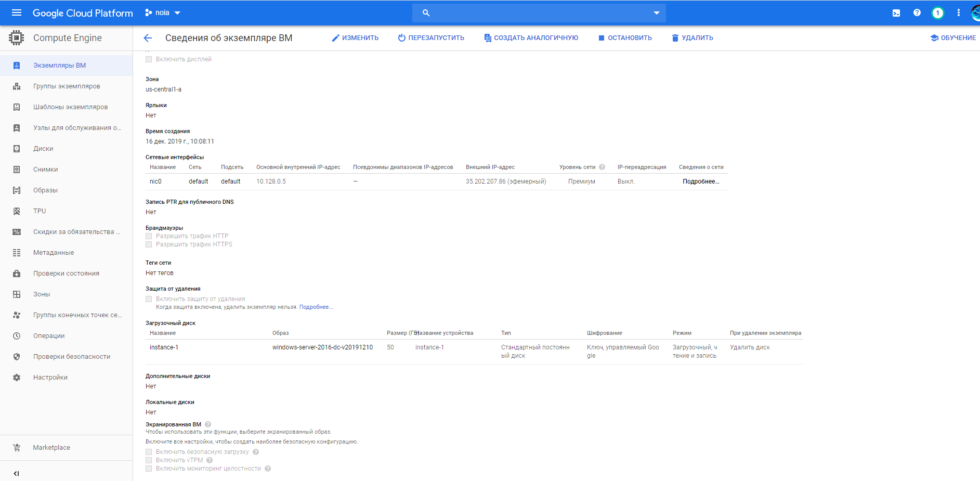980x481 pixels.
Task: Click image name windows-server-2016-dc-v20191210
Action: click(x=322, y=347)
